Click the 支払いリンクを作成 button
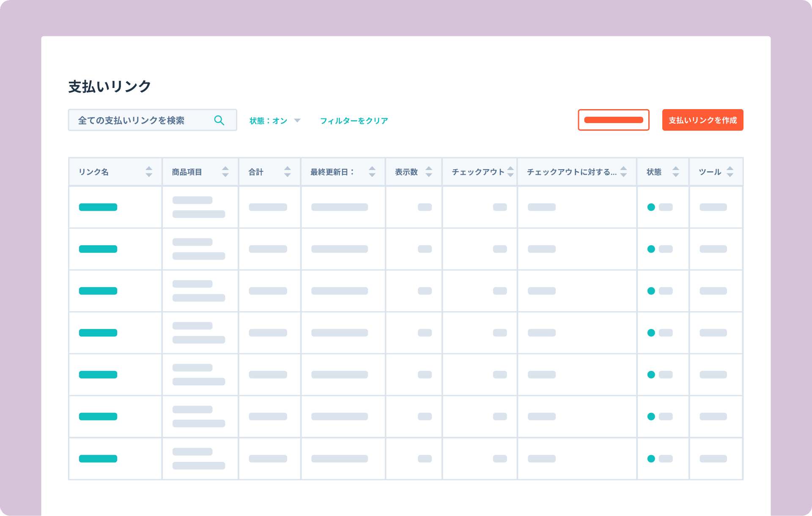Image resolution: width=812 pixels, height=516 pixels. click(x=702, y=120)
